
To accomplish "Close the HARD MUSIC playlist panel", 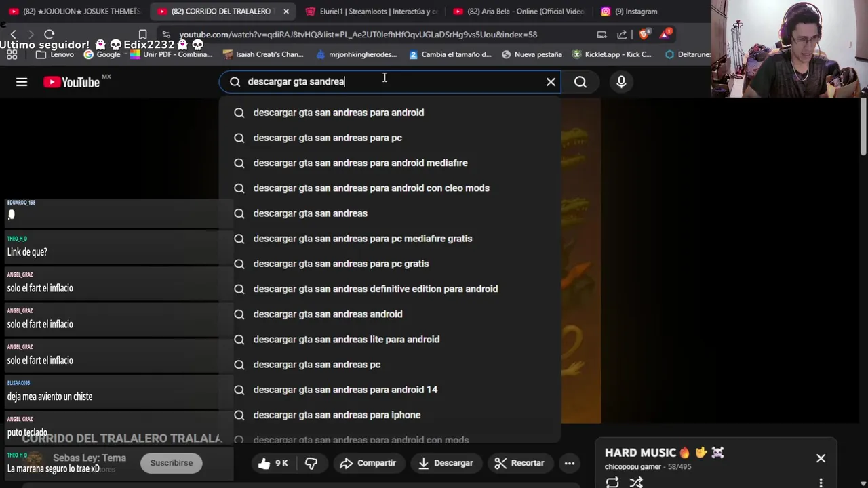I will (821, 458).
